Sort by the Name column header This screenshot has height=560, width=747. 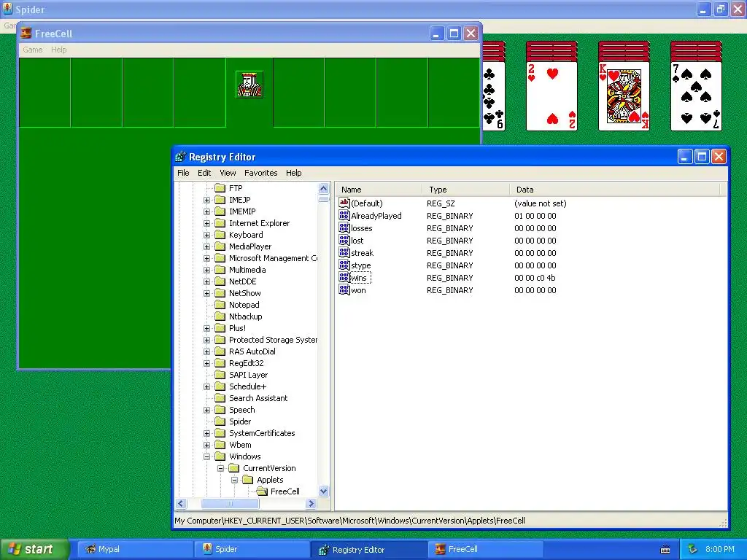click(379, 190)
